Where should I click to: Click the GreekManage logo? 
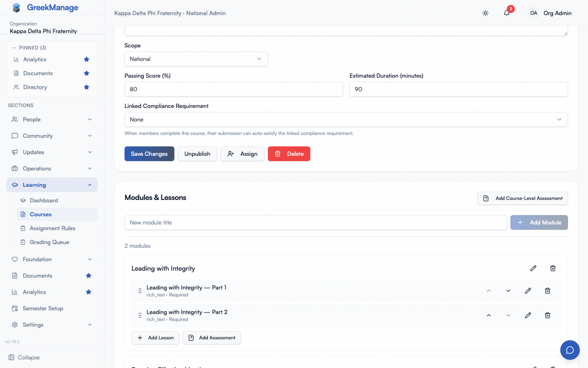click(x=45, y=7)
